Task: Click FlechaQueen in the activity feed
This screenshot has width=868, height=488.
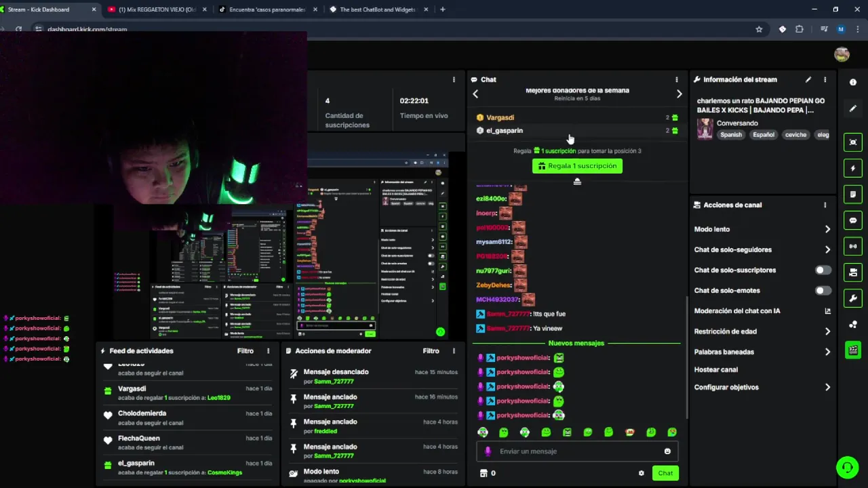Action: [139, 439]
